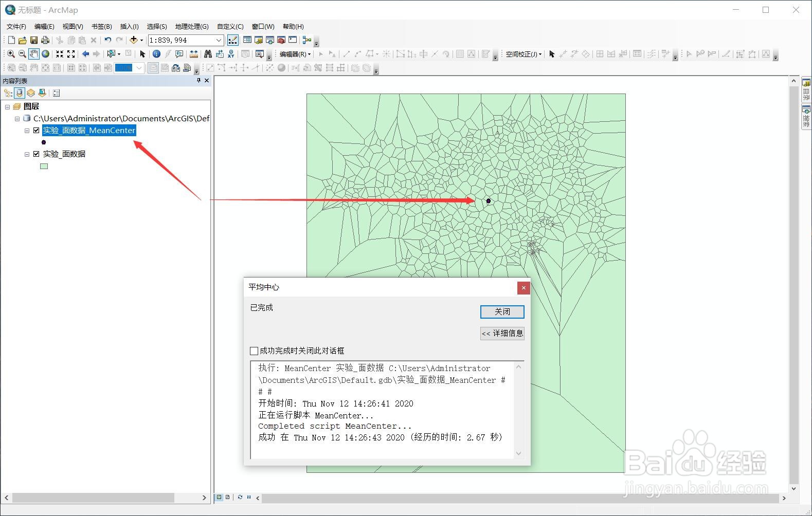Screen dimensions: 812x516
Task: Toggle visibility of 实验_面数据_MeanCenter layer
Action: tap(37, 131)
